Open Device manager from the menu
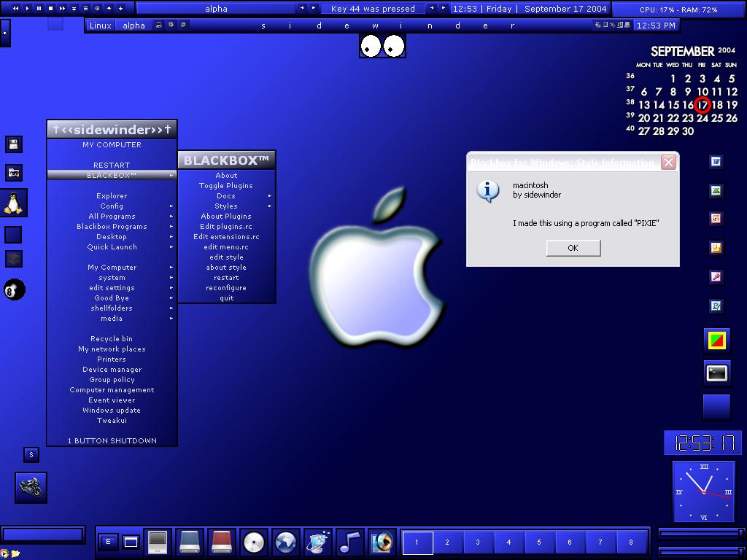The image size is (747, 560). click(x=112, y=370)
